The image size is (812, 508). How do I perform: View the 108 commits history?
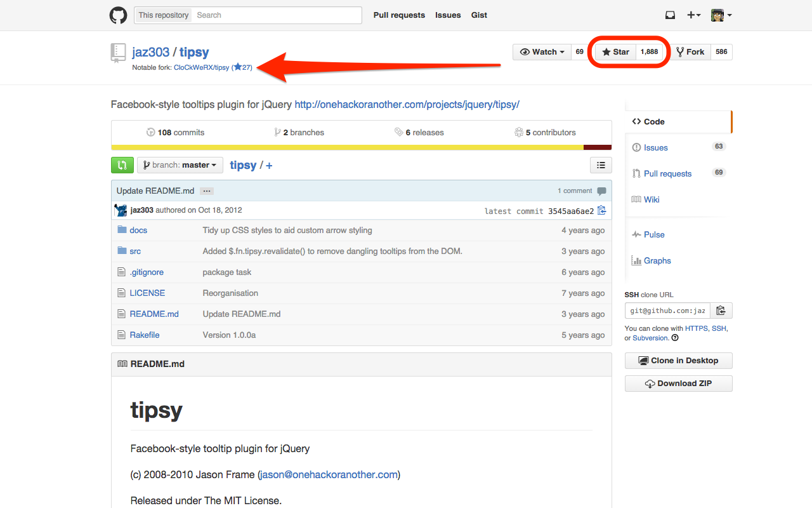coord(175,133)
